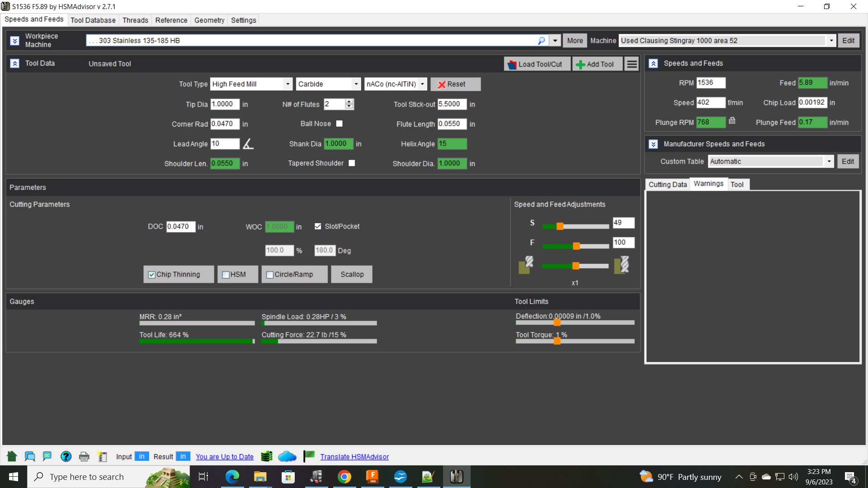Click the Reset button
The height and width of the screenshot is (488, 868).
455,84
